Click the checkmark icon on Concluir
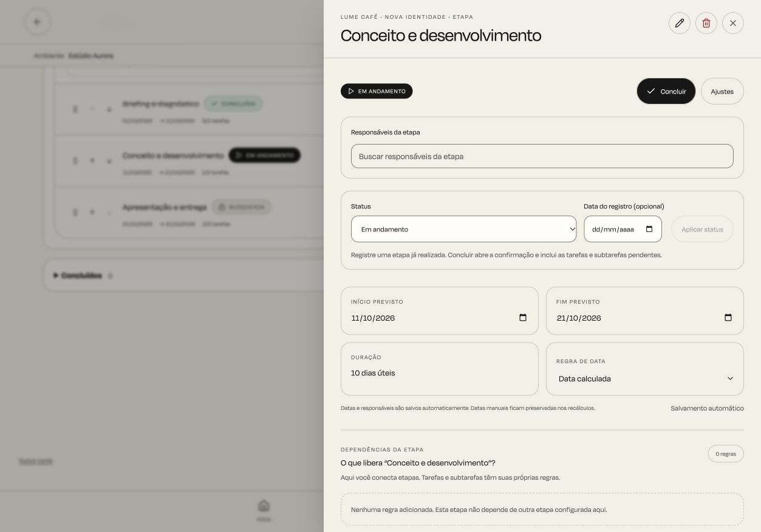This screenshot has height=532, width=761. click(650, 91)
